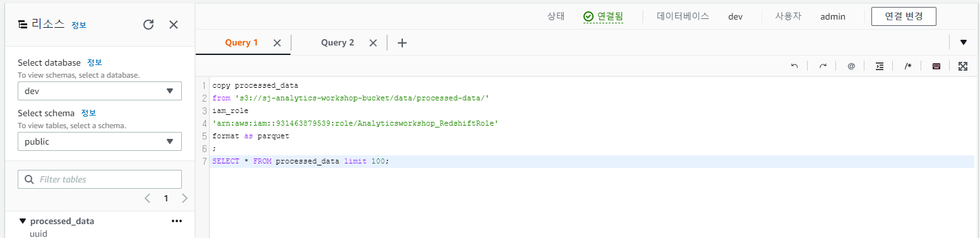Go to next tables page

tap(184, 198)
